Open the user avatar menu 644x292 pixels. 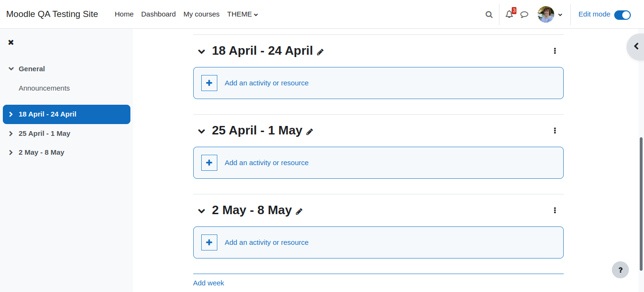pyautogui.click(x=550, y=15)
